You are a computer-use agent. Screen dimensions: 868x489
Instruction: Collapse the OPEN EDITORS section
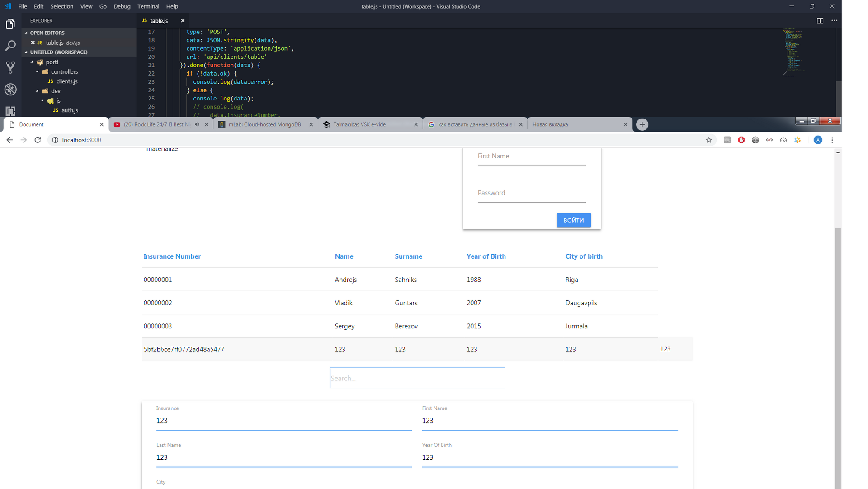(x=26, y=33)
